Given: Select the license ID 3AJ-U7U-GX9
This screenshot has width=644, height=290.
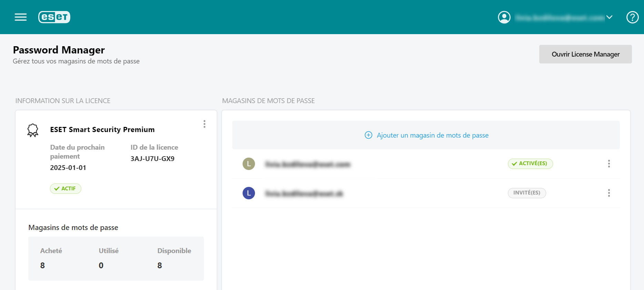Looking at the screenshot, I should 152,159.
